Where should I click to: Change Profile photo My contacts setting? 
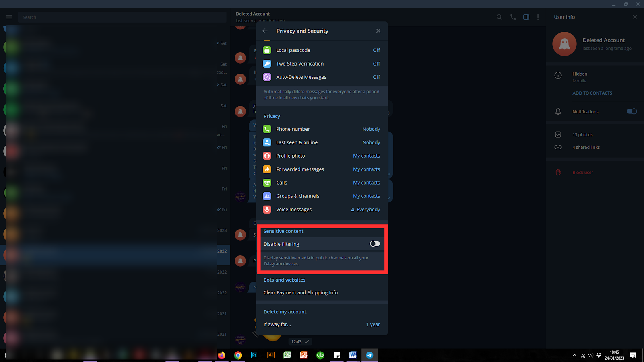366,156
